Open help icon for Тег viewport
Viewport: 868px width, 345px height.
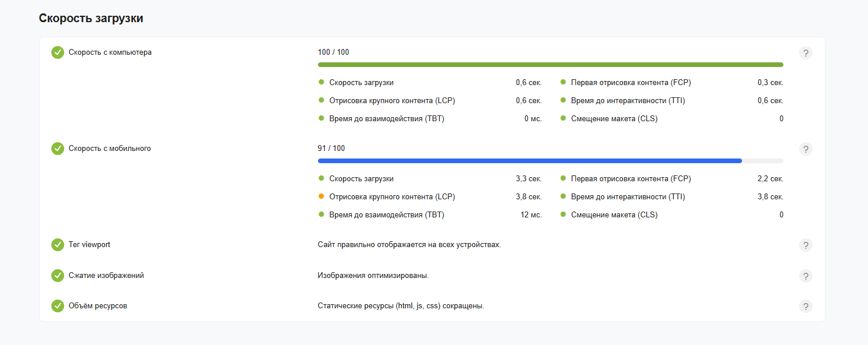click(806, 245)
